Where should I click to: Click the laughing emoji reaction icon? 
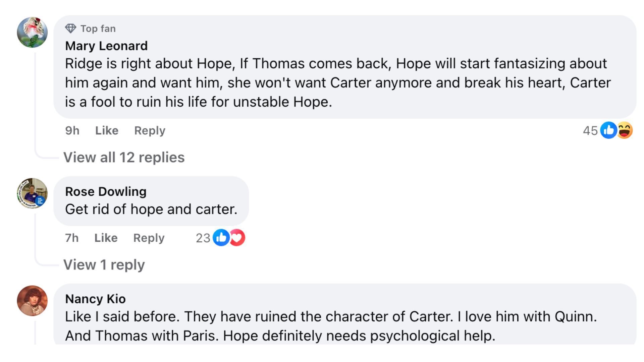tap(625, 130)
